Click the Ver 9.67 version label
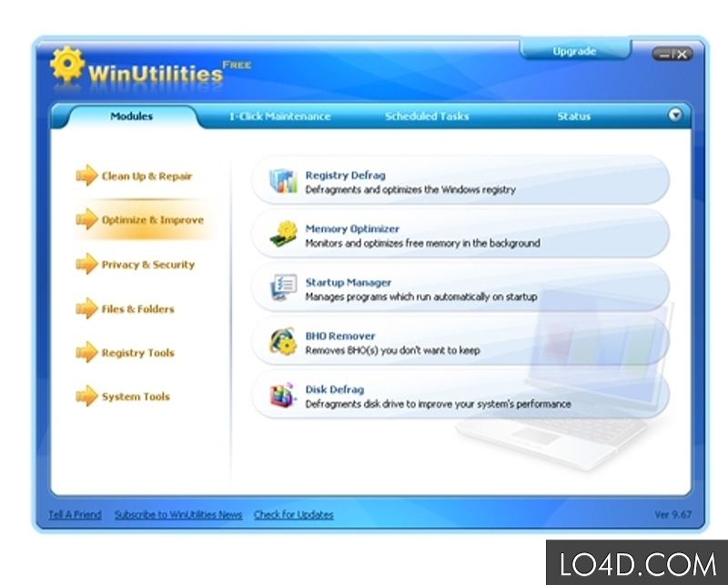728x585 pixels. (x=672, y=514)
